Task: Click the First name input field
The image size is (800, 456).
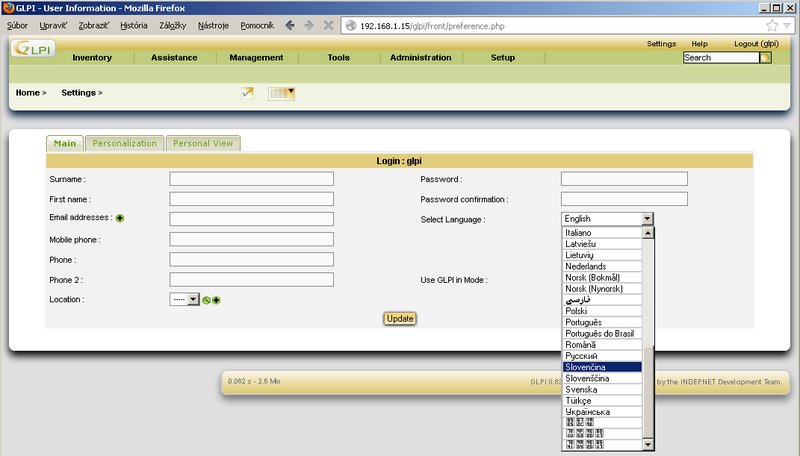Action: pyautogui.click(x=252, y=199)
